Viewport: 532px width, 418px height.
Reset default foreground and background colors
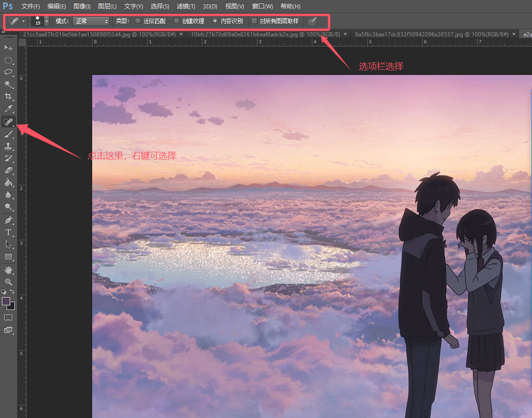click(4, 292)
